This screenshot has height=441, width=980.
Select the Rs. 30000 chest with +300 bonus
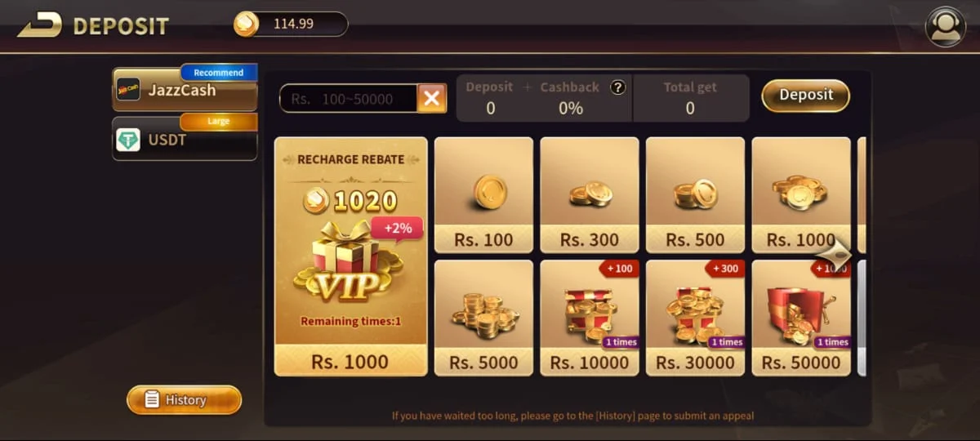[695, 318]
